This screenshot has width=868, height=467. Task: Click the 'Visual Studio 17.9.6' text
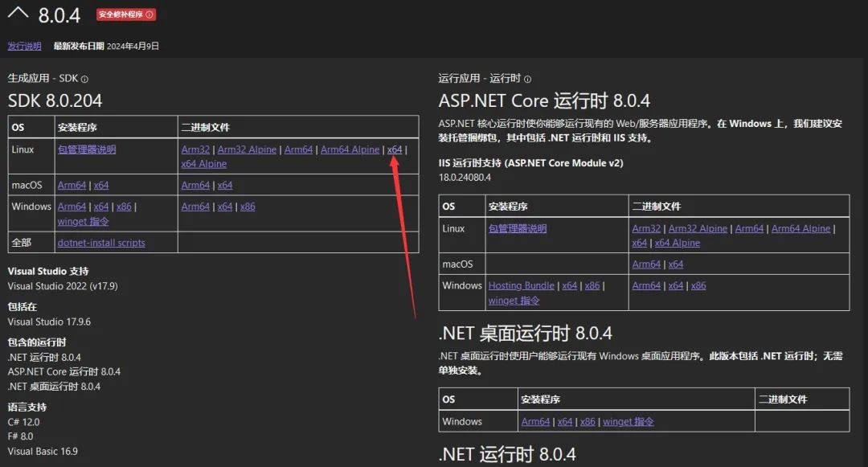[x=49, y=322]
